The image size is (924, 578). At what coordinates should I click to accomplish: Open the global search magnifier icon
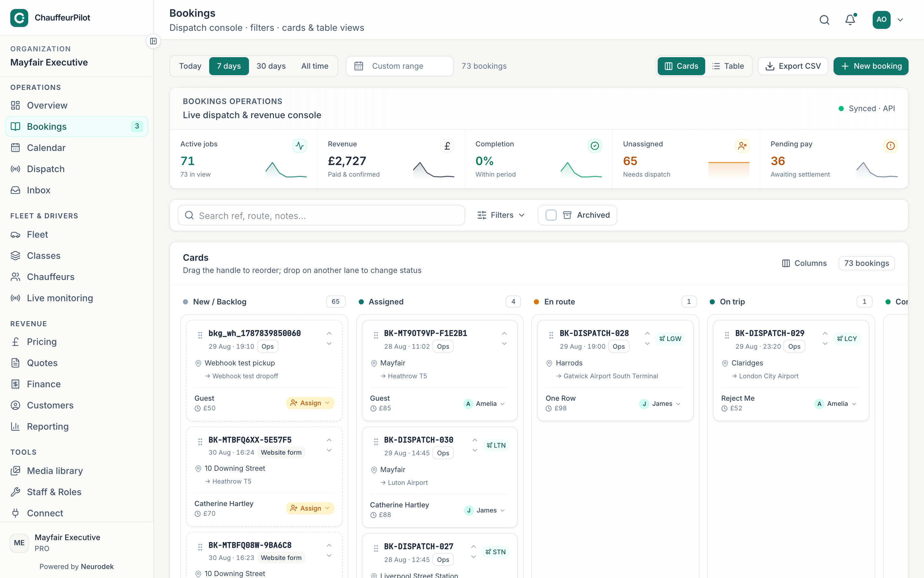[824, 20]
